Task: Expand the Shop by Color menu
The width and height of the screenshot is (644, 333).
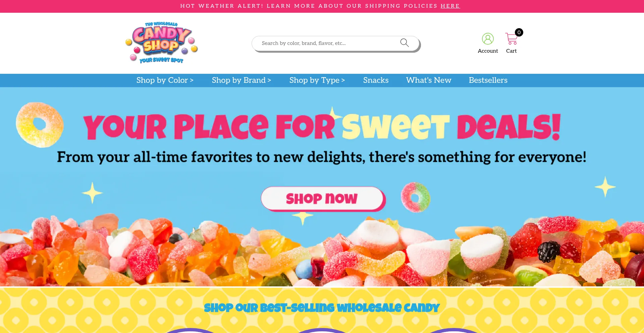Action: tap(165, 80)
